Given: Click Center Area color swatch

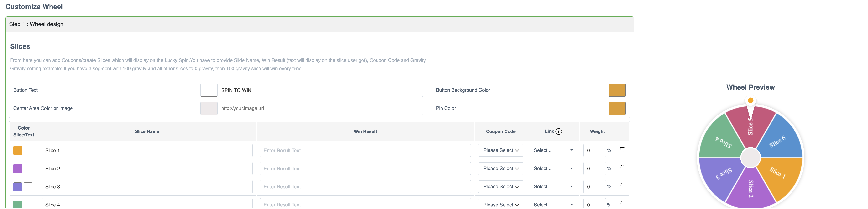Looking at the screenshot, I should pos(209,109).
